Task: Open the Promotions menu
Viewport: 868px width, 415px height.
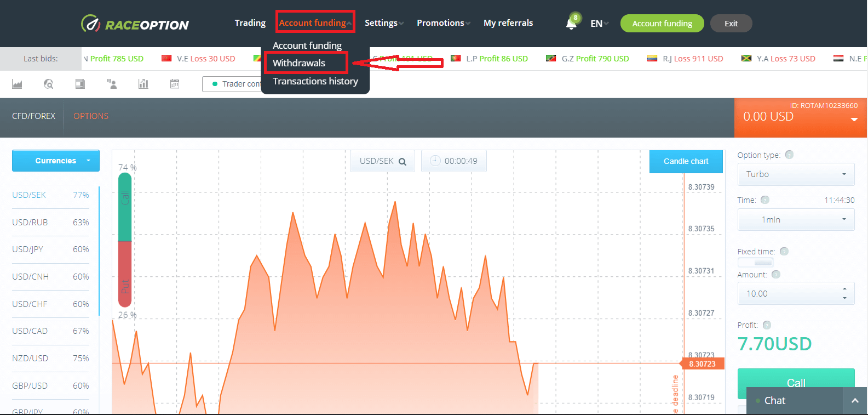Action: coord(443,23)
